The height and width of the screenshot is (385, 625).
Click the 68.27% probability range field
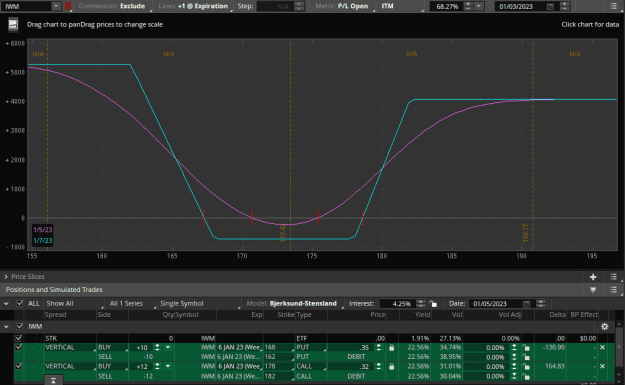447,6
